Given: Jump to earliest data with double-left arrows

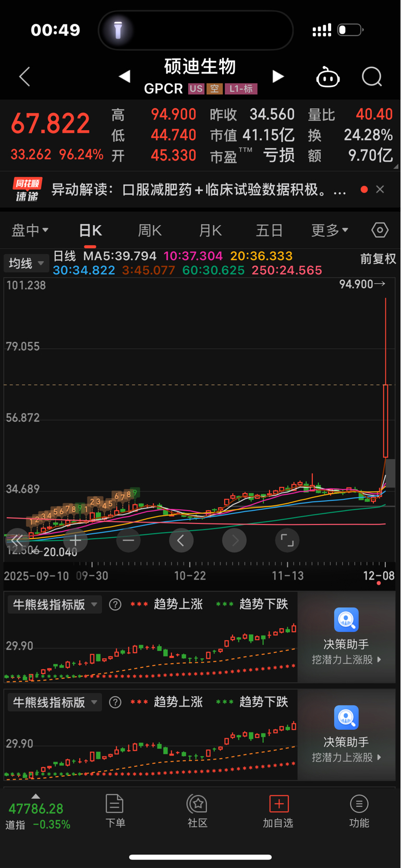Looking at the screenshot, I should [17, 540].
